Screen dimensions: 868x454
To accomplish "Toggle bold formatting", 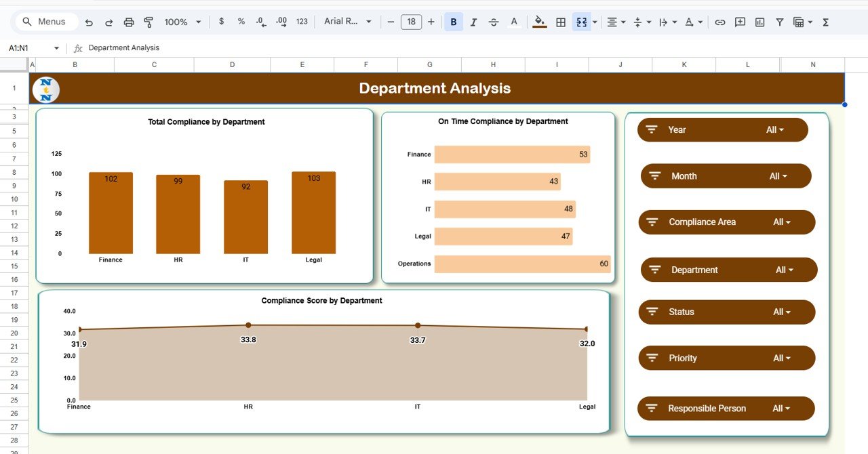I will (453, 21).
